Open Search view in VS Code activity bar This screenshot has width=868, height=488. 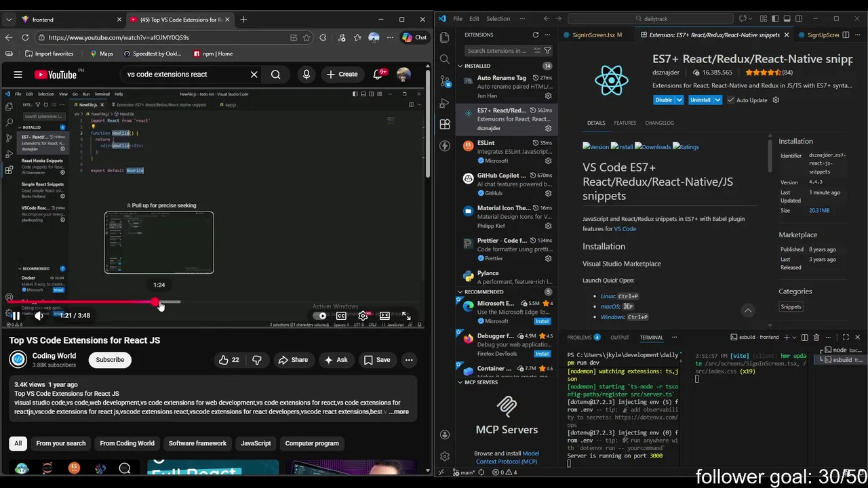[445, 59]
